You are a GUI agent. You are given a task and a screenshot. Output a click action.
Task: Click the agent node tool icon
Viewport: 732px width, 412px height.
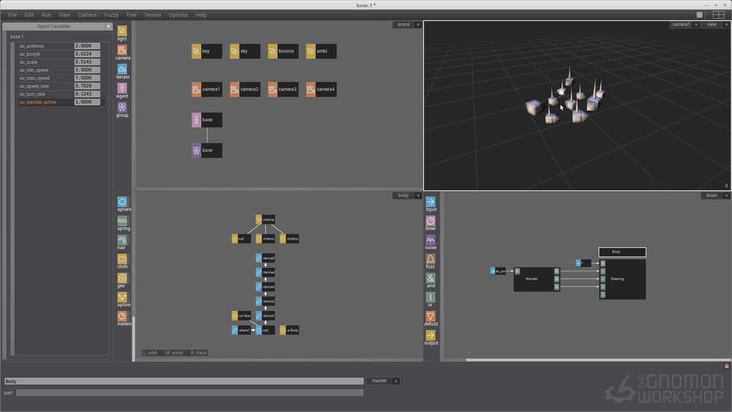click(122, 88)
